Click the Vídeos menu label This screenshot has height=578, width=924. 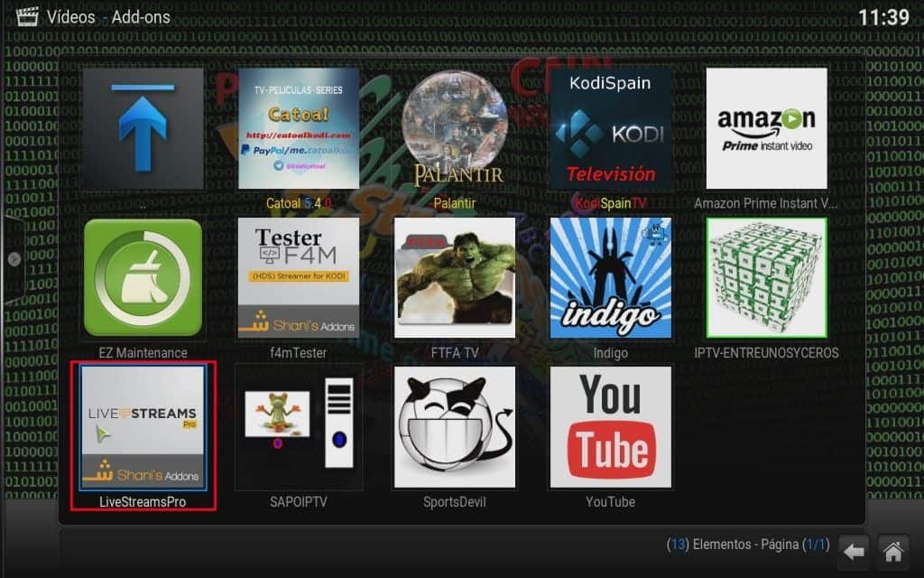coord(72,16)
